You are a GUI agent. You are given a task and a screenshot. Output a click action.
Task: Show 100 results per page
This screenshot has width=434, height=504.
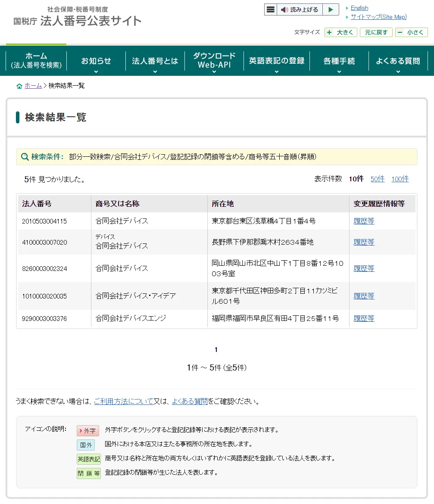click(400, 179)
